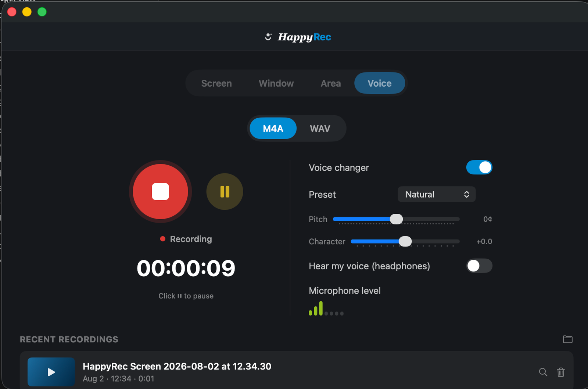
Task: Select the Voice tab
Action: [380, 83]
